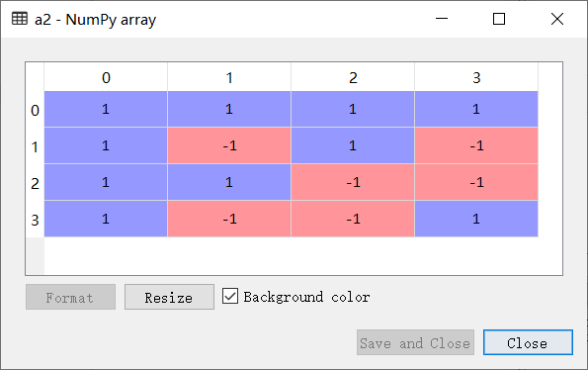Screen dimensions: 588x370
Task: Click the array table icon in title bar
Action: click(20, 19)
